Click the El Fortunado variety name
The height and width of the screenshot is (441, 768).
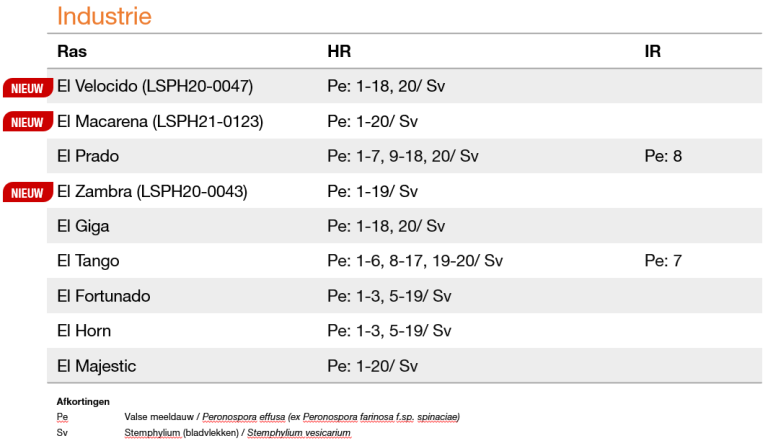point(104,296)
